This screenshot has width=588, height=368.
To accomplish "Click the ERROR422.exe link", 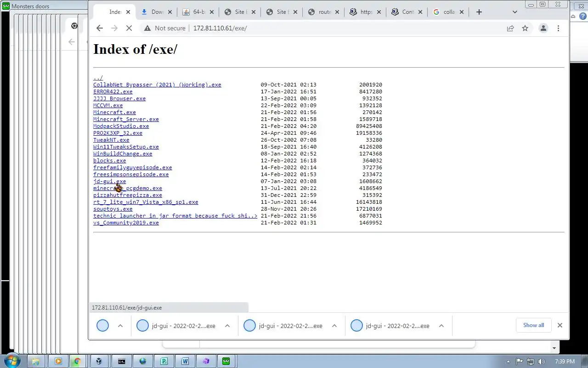I will click(113, 92).
